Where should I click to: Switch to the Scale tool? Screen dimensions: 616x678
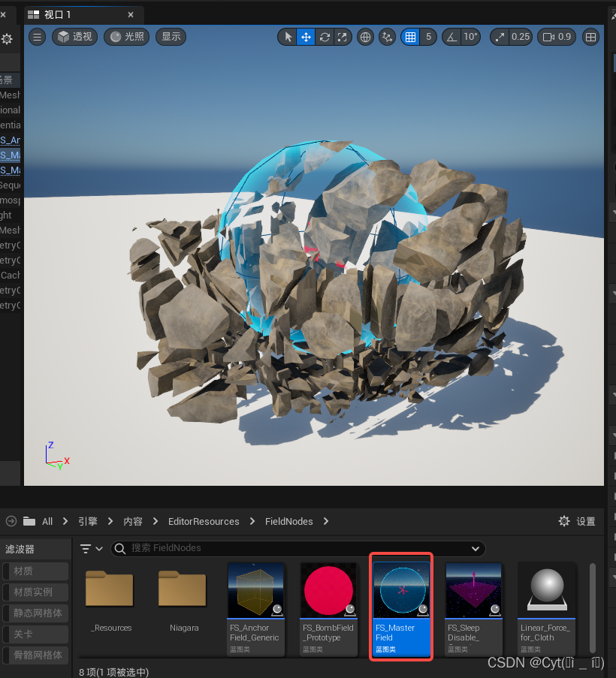342,37
